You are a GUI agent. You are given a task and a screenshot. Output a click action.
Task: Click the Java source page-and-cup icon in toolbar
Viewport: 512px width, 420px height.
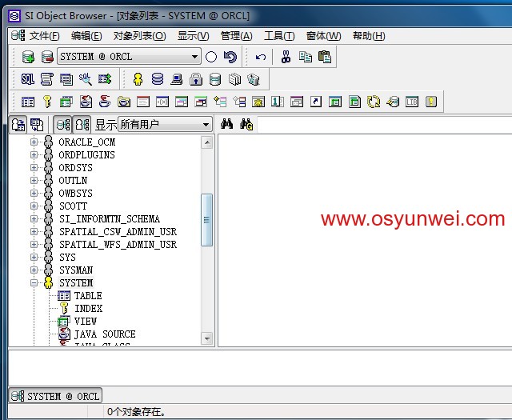pyautogui.click(x=86, y=102)
